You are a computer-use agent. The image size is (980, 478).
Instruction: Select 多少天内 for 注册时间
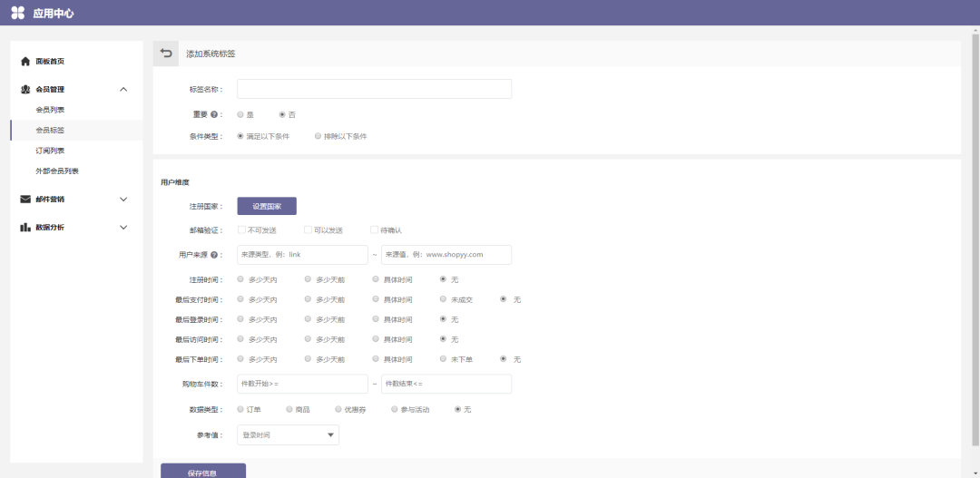(240, 279)
